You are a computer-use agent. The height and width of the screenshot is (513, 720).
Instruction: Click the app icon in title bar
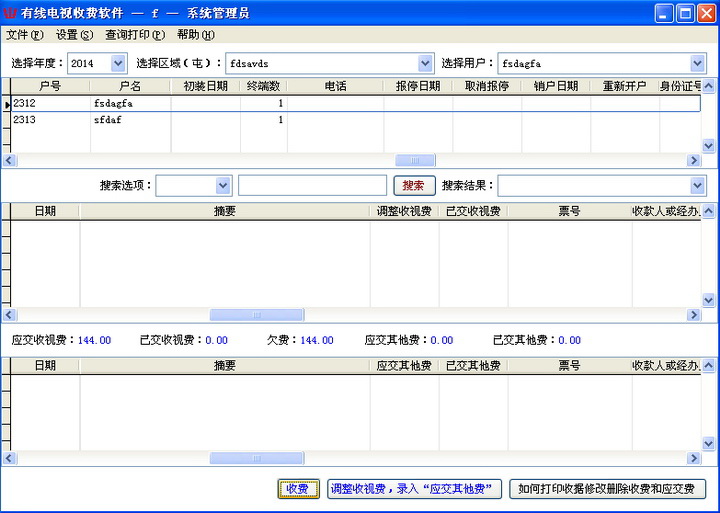[11, 13]
